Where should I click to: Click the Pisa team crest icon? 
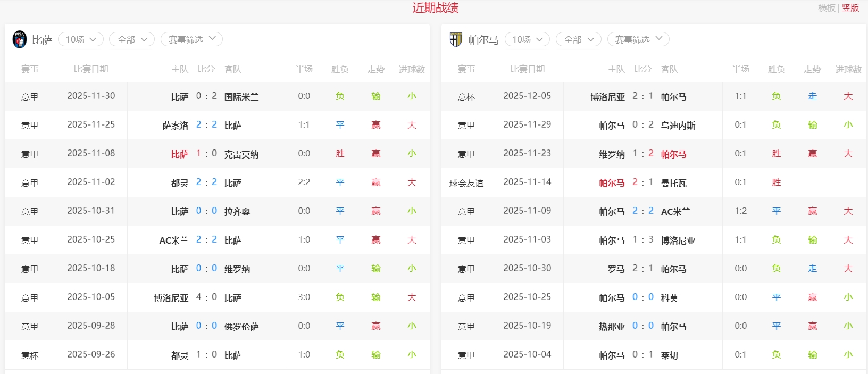(x=20, y=39)
